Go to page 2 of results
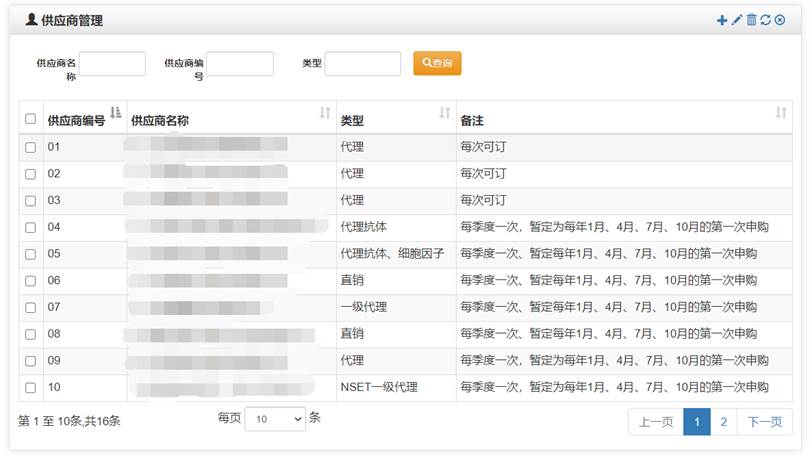 tap(723, 422)
